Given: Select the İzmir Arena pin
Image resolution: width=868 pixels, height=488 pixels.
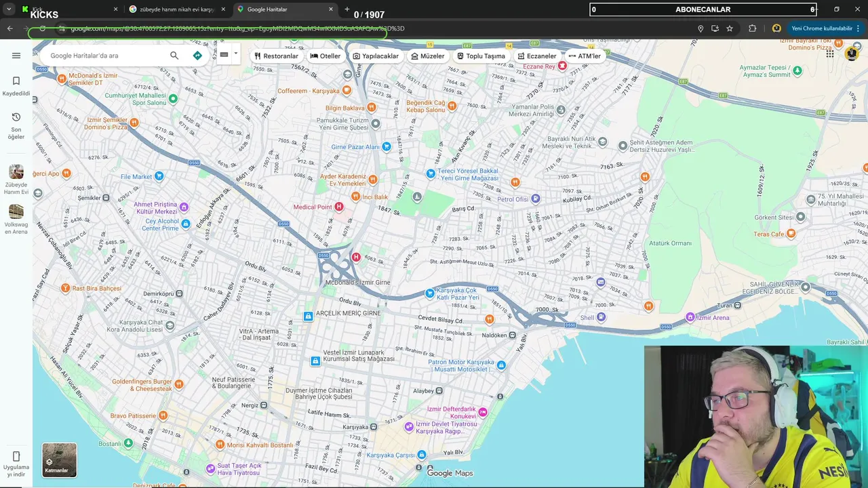Looking at the screenshot, I should (x=690, y=317).
